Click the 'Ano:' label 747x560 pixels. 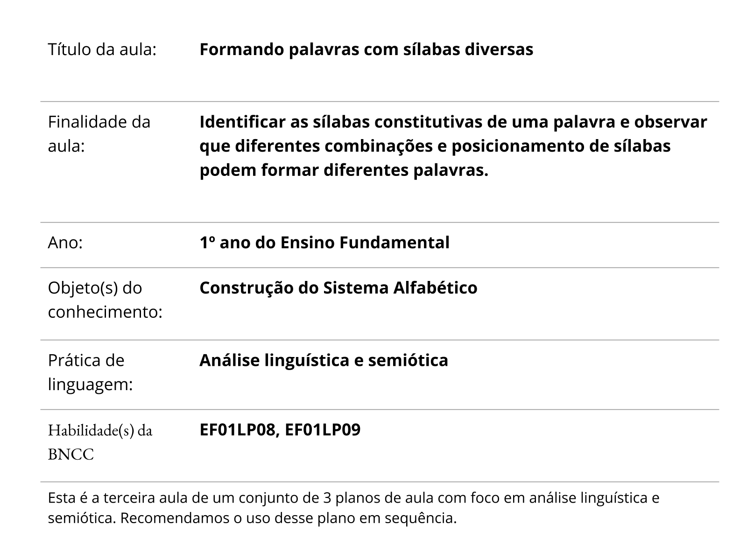[65, 243]
